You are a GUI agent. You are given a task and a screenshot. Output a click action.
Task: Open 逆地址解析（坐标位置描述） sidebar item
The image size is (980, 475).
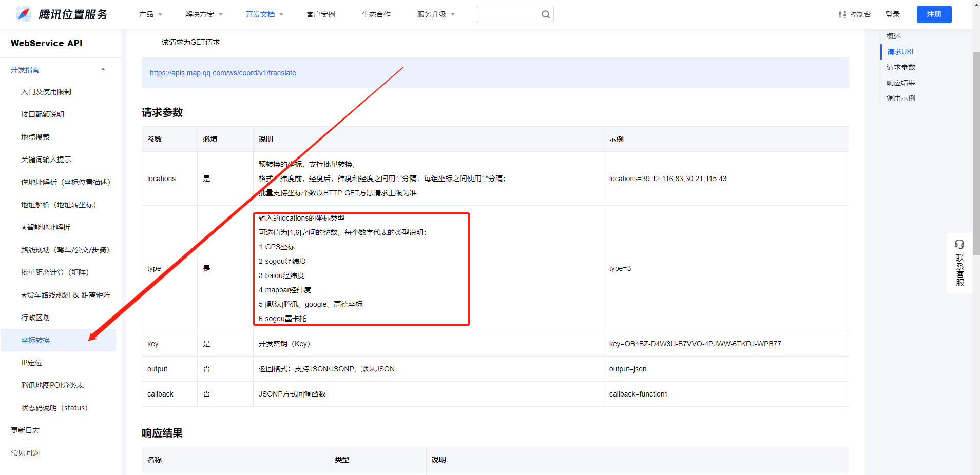tap(66, 182)
